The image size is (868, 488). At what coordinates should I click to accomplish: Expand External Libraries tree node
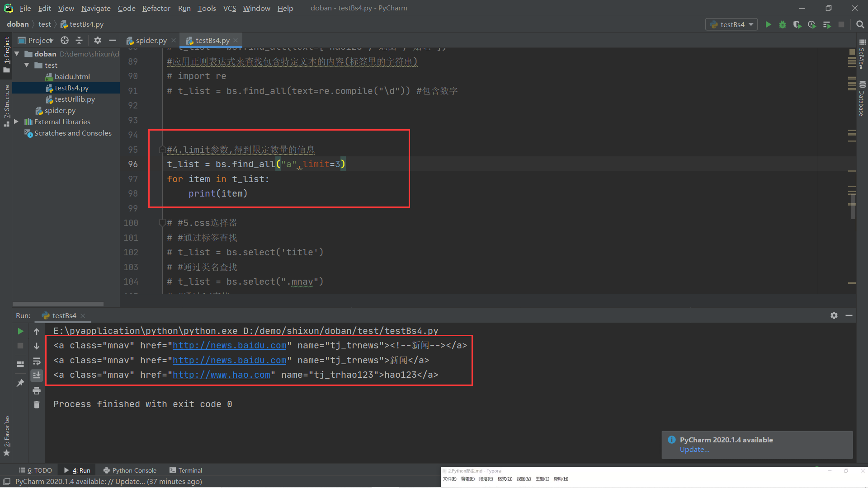click(16, 122)
